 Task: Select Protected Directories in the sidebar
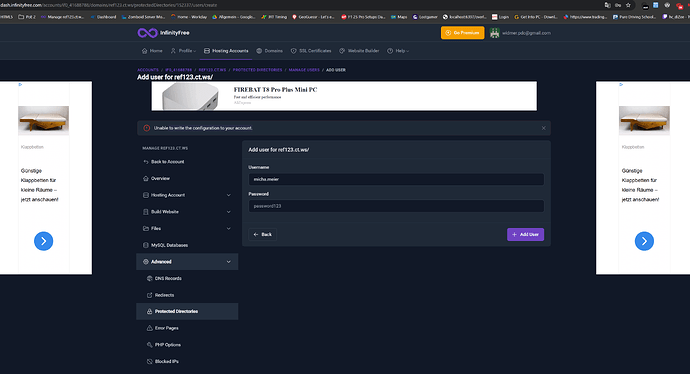pyautogui.click(x=187, y=312)
